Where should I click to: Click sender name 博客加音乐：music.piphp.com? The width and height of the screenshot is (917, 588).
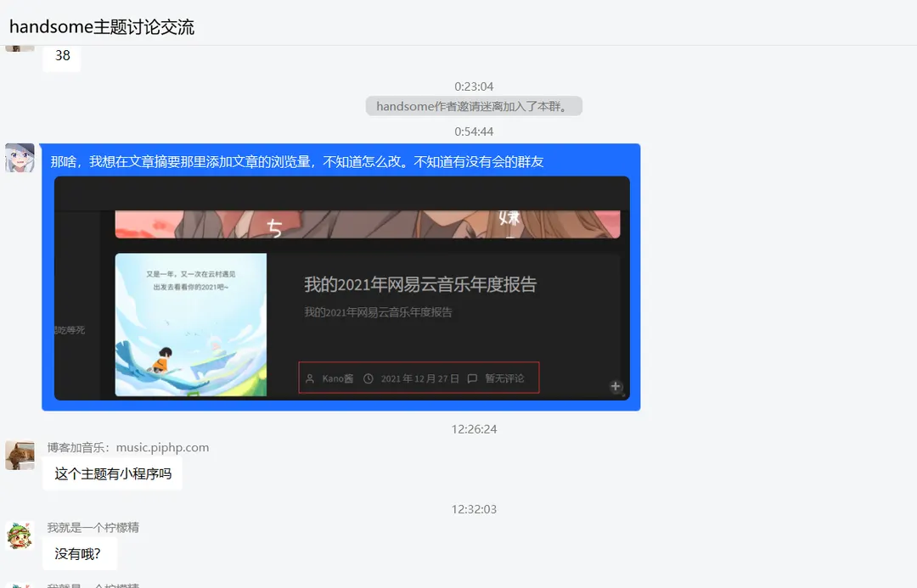click(128, 448)
